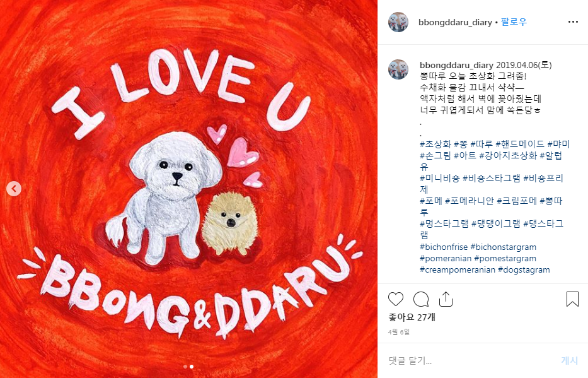588x378 pixels.
Task: Open the #초상화 hashtag
Action: (435, 144)
